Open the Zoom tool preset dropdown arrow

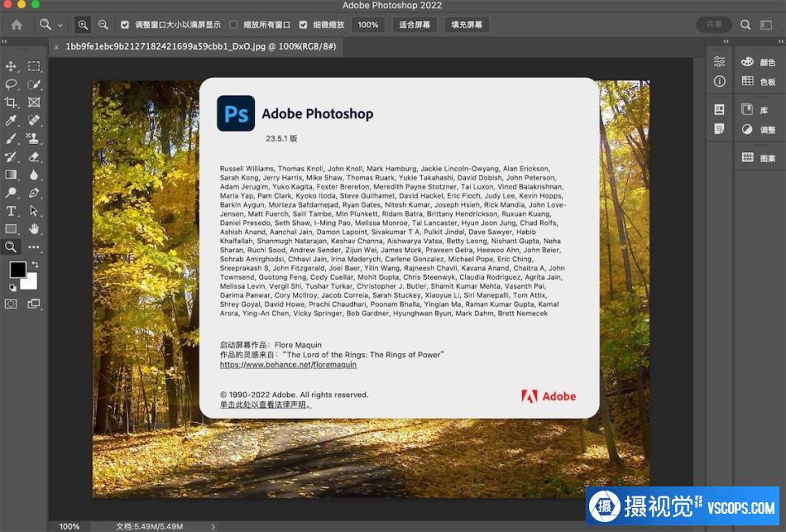[60, 25]
